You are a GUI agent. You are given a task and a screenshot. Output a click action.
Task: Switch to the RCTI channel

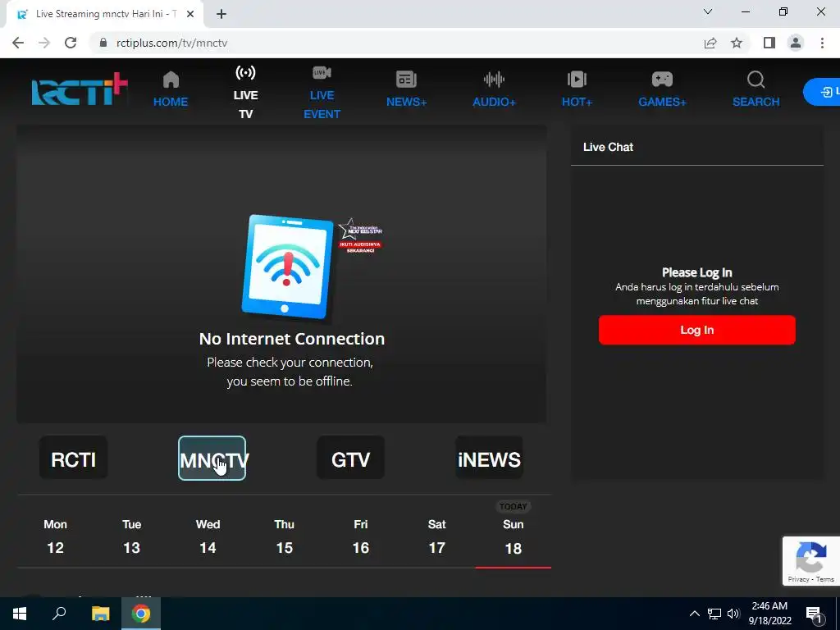tap(73, 459)
